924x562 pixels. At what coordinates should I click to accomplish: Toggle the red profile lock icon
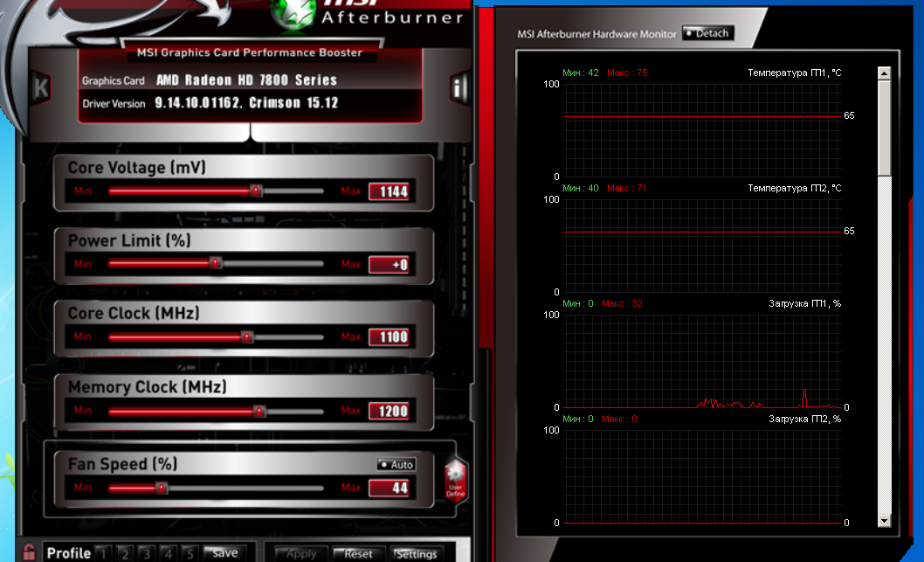pos(28,552)
